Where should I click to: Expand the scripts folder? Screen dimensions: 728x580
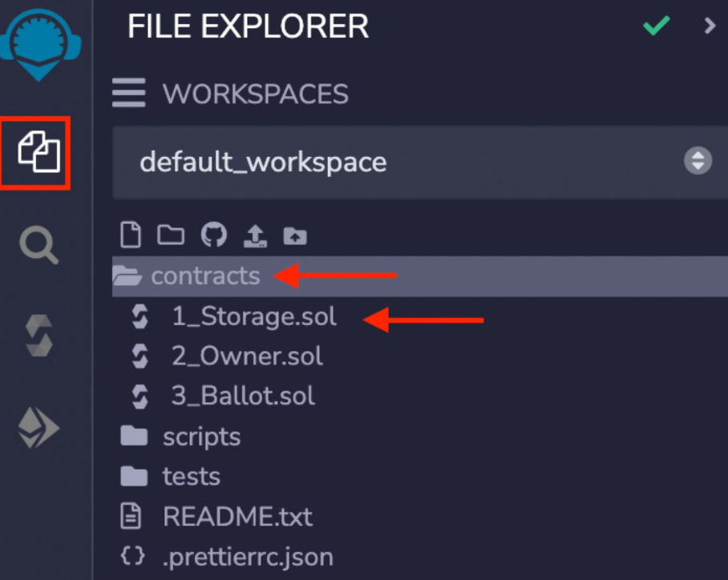tap(201, 437)
